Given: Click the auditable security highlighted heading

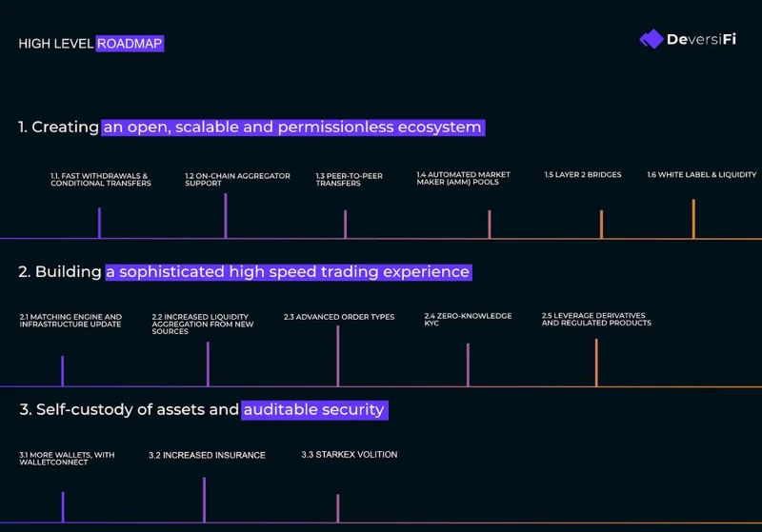Looking at the screenshot, I should tap(314, 410).
